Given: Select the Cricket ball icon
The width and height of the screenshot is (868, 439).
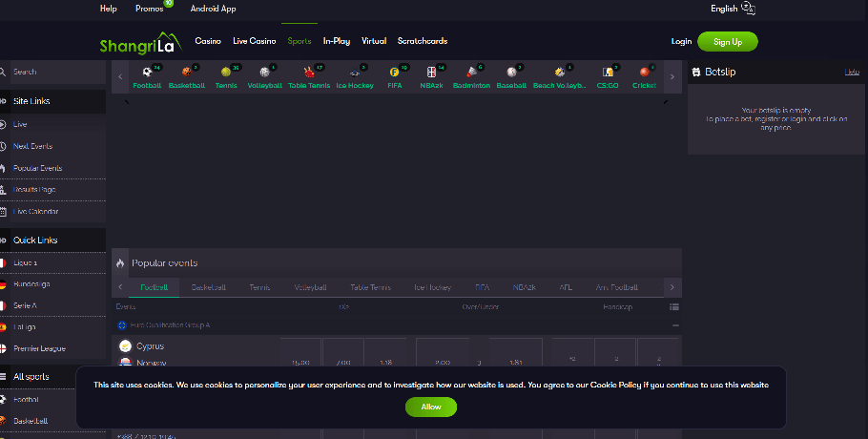Looking at the screenshot, I should click(644, 73).
